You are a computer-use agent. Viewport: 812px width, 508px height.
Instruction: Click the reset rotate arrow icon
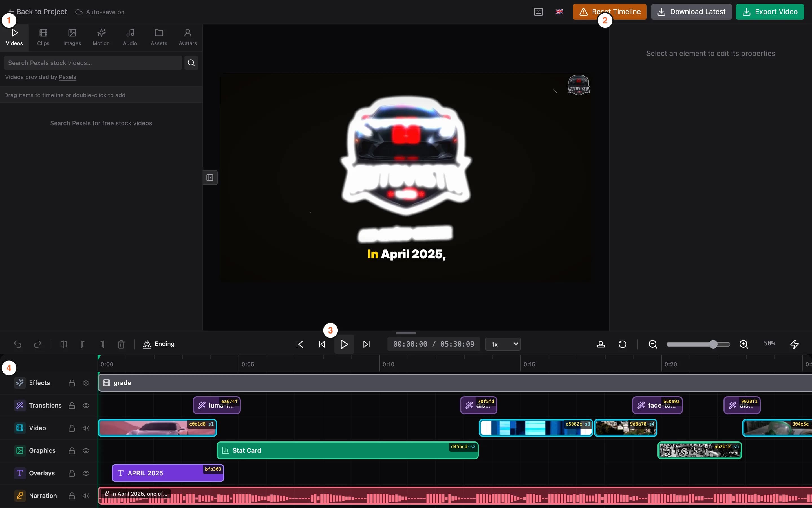point(622,344)
